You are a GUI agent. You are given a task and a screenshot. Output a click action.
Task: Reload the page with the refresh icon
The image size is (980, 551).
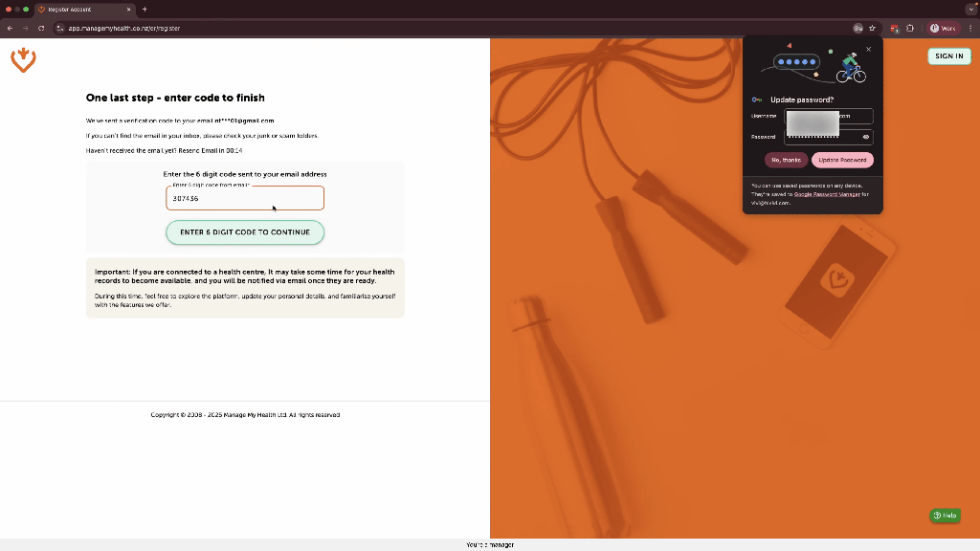coord(41,28)
